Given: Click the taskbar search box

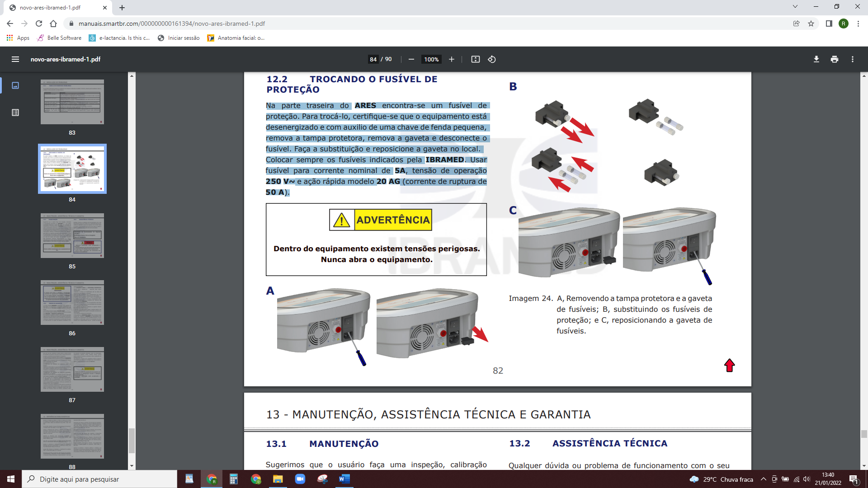Looking at the screenshot, I should point(99,479).
